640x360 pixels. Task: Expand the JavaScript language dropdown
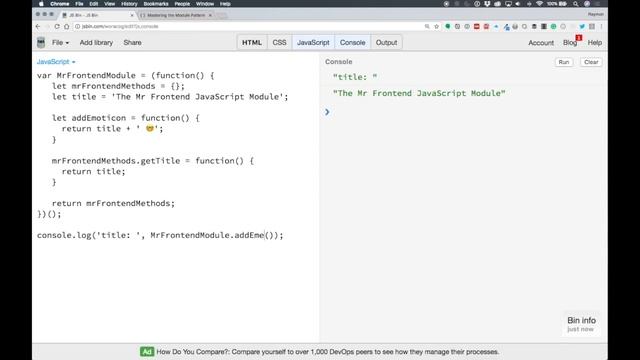56,62
